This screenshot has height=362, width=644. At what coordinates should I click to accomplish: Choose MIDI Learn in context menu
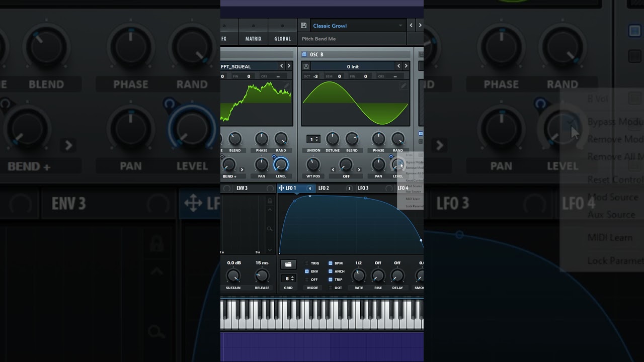tap(413, 199)
